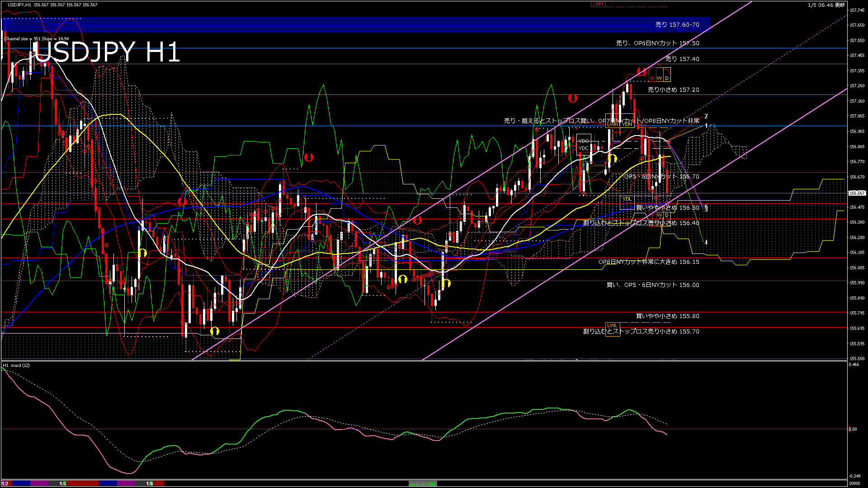The image size is (868, 488).
Task: Select the YDH level label box
Action: tap(627, 124)
